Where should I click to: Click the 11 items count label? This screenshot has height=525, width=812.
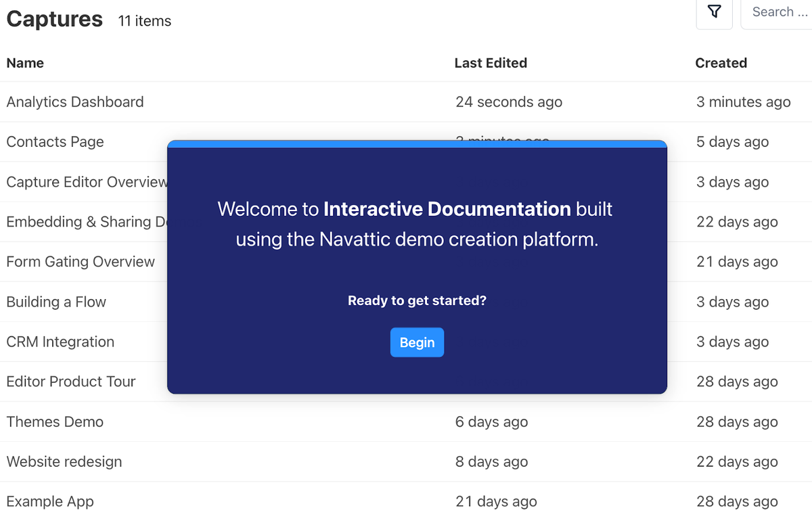coord(144,21)
